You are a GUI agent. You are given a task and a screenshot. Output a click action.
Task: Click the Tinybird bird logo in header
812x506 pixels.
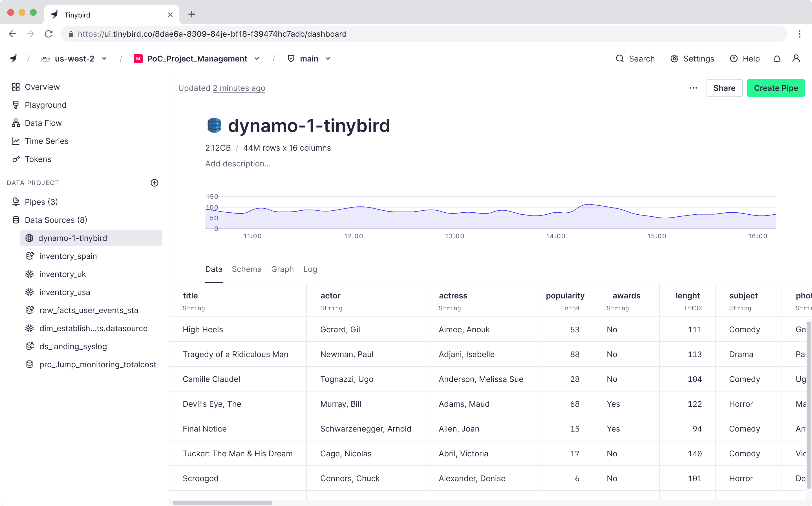tap(13, 59)
